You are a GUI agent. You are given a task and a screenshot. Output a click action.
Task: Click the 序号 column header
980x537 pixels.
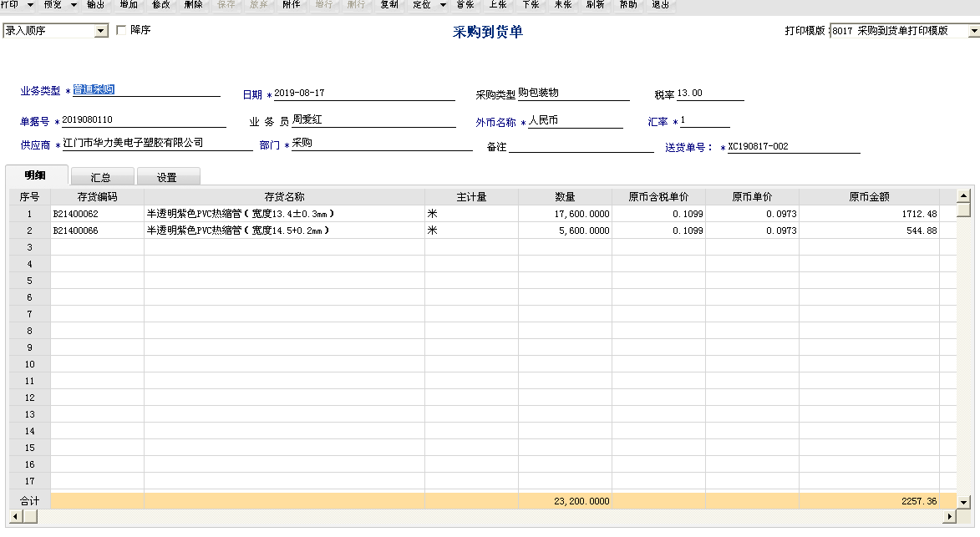pyautogui.click(x=29, y=197)
